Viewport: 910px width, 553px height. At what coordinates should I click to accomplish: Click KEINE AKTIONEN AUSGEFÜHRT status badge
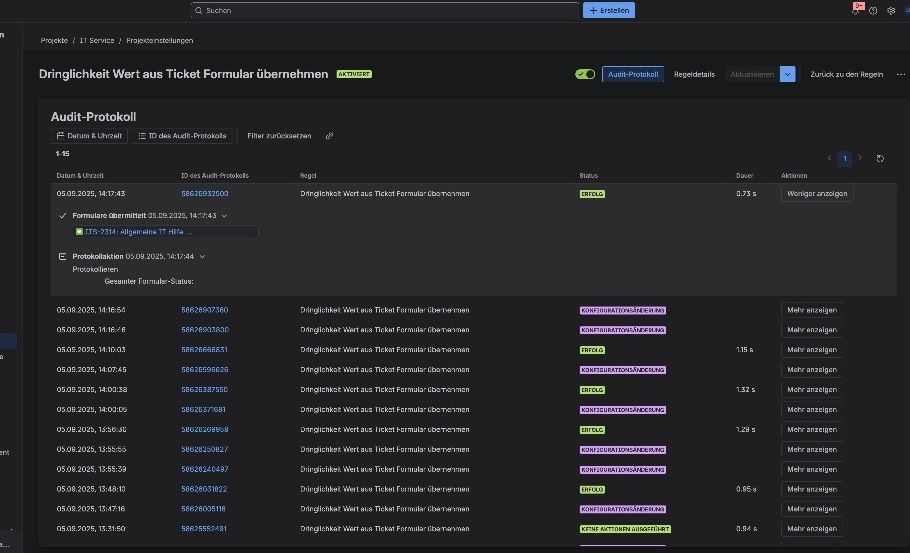(x=625, y=529)
